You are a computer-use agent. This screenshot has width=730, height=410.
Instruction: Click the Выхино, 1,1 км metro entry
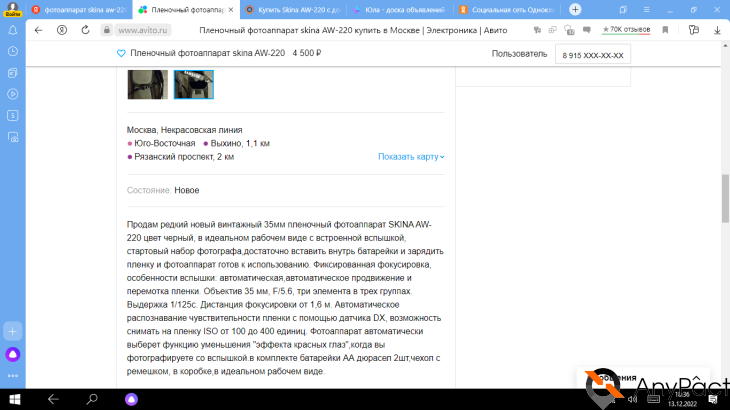pyautogui.click(x=237, y=143)
